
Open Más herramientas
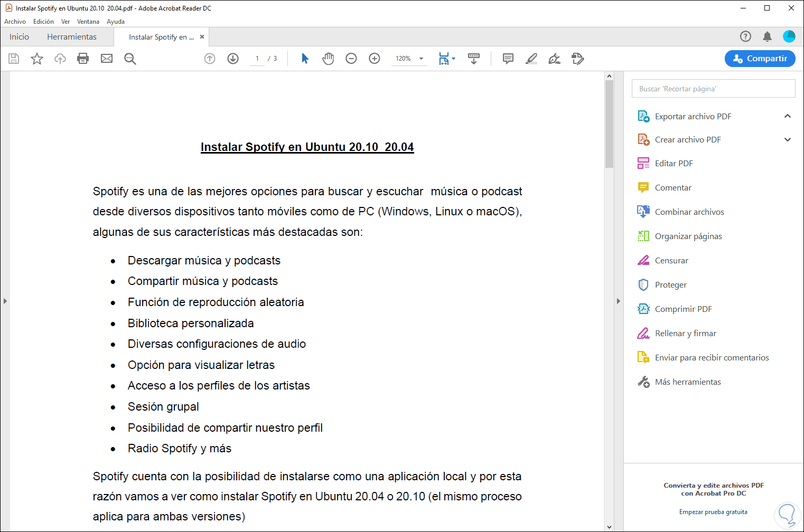click(x=688, y=382)
